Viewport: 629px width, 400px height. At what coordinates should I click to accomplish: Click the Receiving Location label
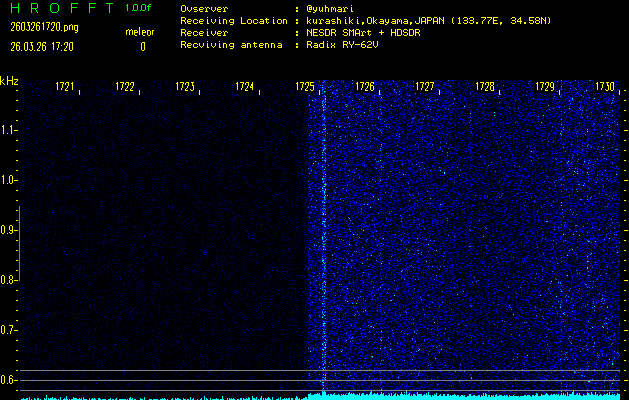click(x=234, y=21)
